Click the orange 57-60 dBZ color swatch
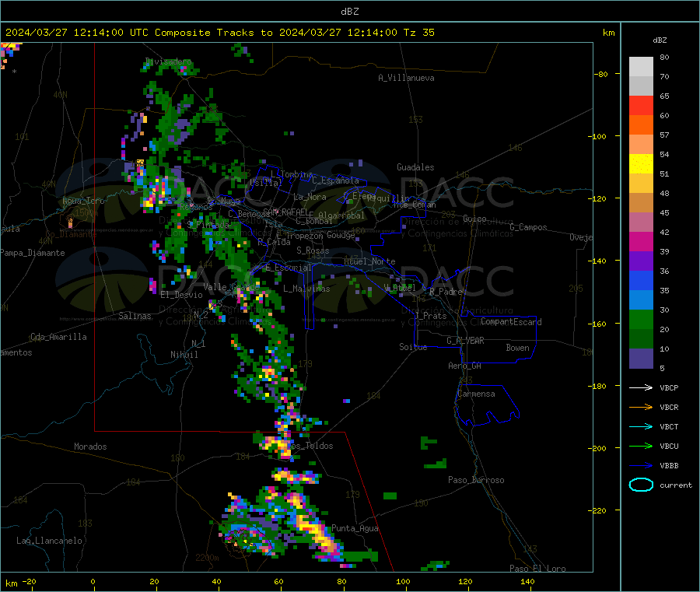Image resolution: width=700 pixels, height=592 pixels. point(641,125)
